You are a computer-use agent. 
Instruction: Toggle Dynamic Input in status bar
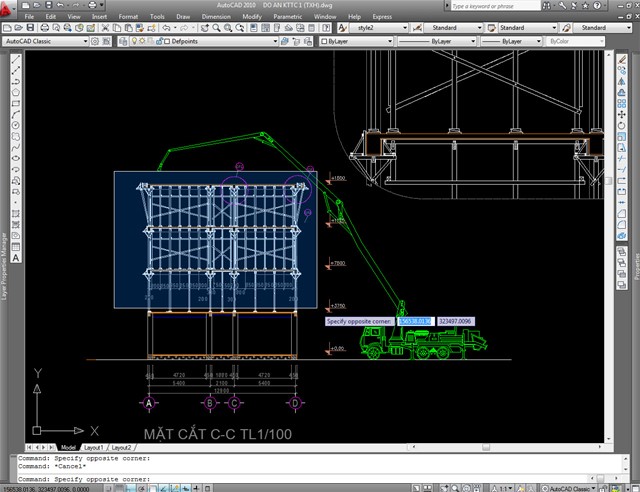185,488
